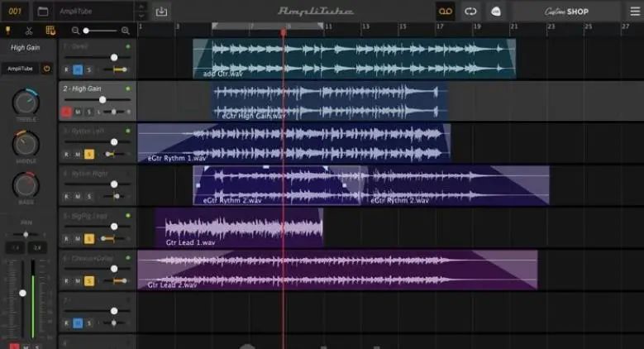Image resolution: width=644 pixels, height=349 pixels.
Task: Select the 2 - High Gain track header
Action: point(98,101)
